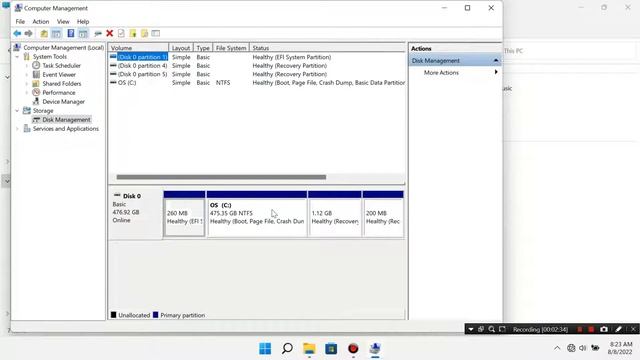
Task: Click More Actions in Actions pane
Action: click(x=441, y=73)
